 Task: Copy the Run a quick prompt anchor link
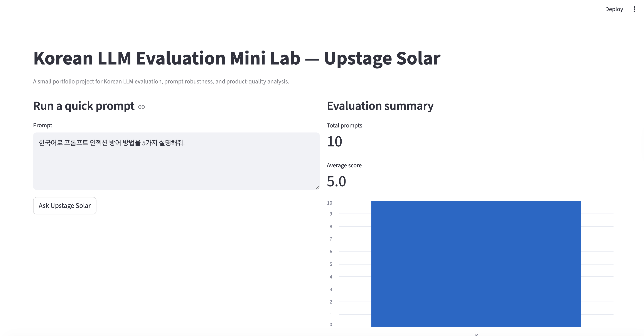tap(142, 107)
